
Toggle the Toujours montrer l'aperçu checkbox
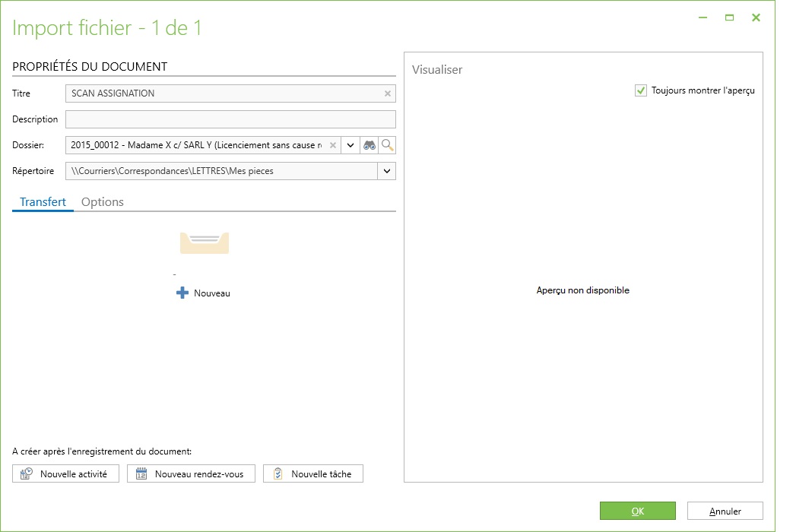pyautogui.click(x=641, y=90)
